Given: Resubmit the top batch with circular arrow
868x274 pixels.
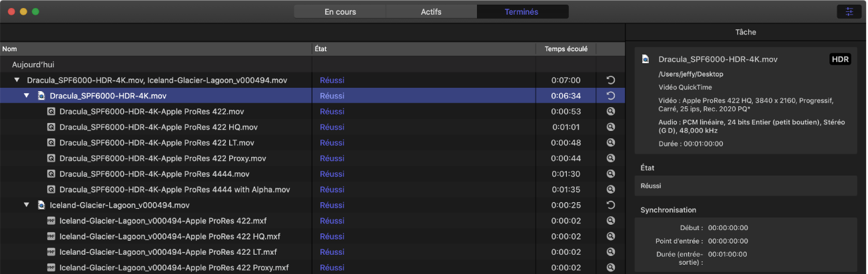Looking at the screenshot, I should click(x=610, y=80).
